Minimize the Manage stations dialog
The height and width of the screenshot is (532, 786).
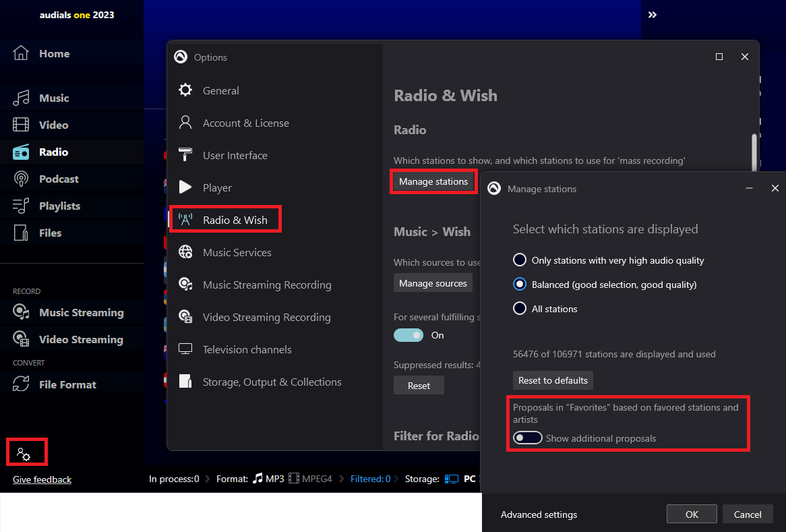click(x=749, y=188)
